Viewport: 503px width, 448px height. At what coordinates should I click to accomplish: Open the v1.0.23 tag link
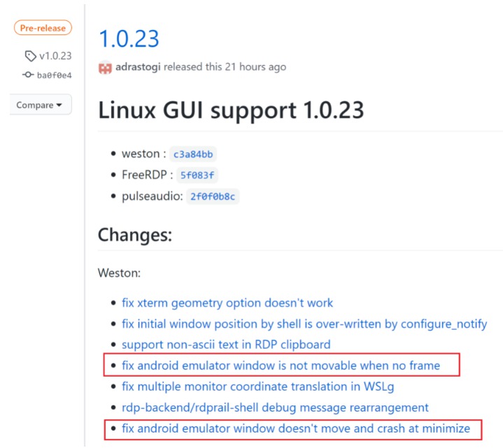pos(55,56)
